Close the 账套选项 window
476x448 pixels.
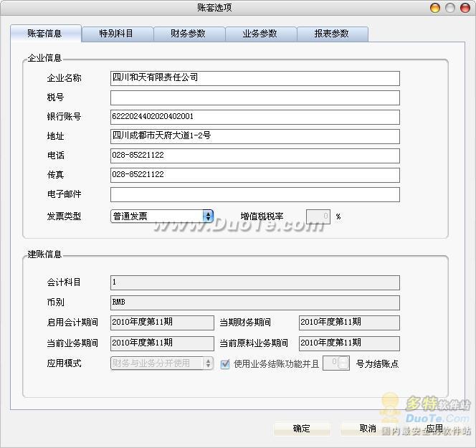coord(465,8)
